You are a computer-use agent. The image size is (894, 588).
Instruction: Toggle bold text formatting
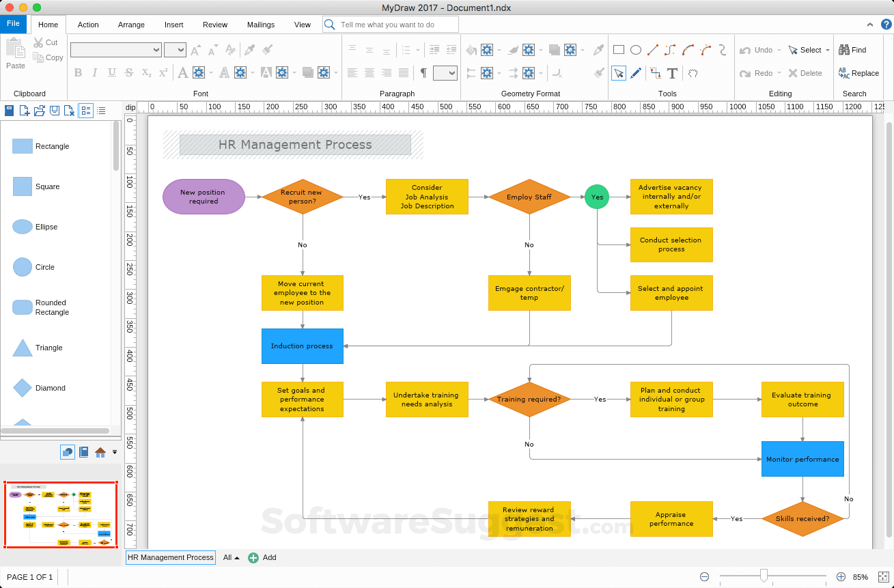(x=79, y=72)
